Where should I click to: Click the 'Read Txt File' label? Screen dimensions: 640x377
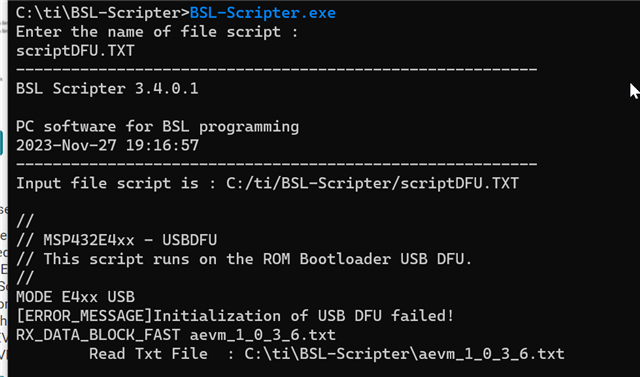pos(148,354)
